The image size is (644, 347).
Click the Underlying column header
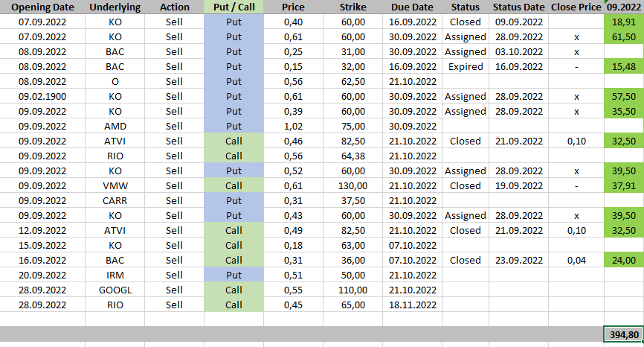pos(115,7)
